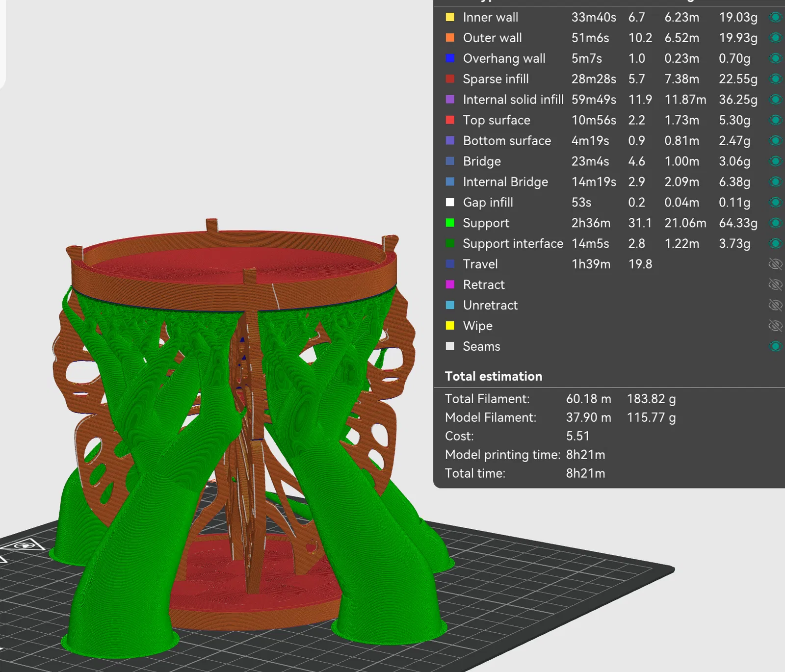Screen dimensions: 785x672
Task: Click the purple Internal solid infill swatch
Action: tap(450, 100)
